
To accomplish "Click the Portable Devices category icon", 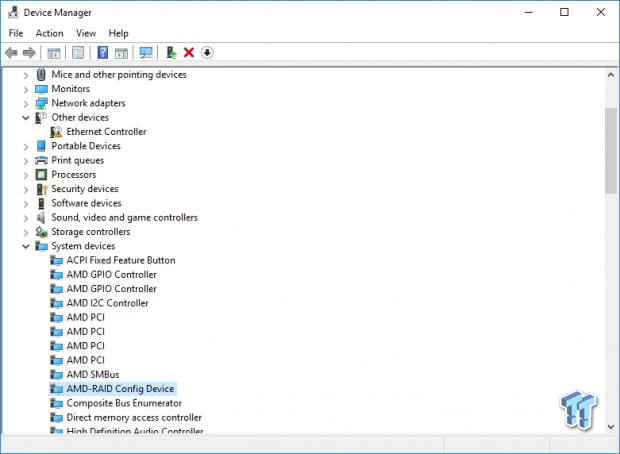I will point(41,146).
